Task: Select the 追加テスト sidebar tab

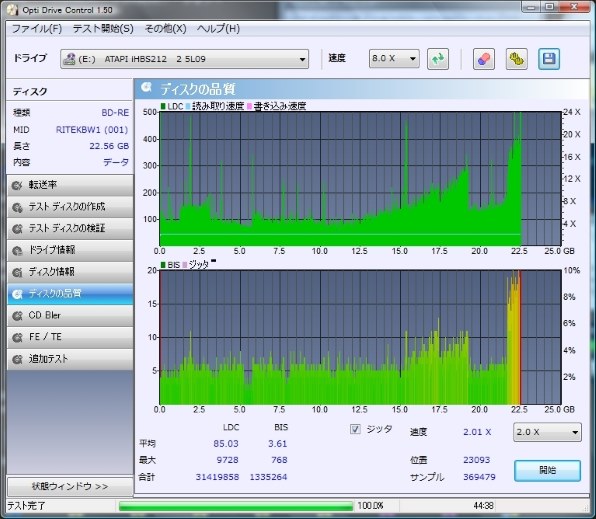Action: point(70,359)
